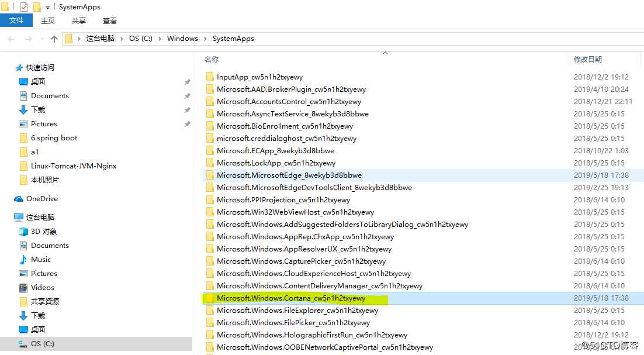Viewport: 644px width, 355px height.
Task: Click the back navigation arrow
Action: point(12,39)
